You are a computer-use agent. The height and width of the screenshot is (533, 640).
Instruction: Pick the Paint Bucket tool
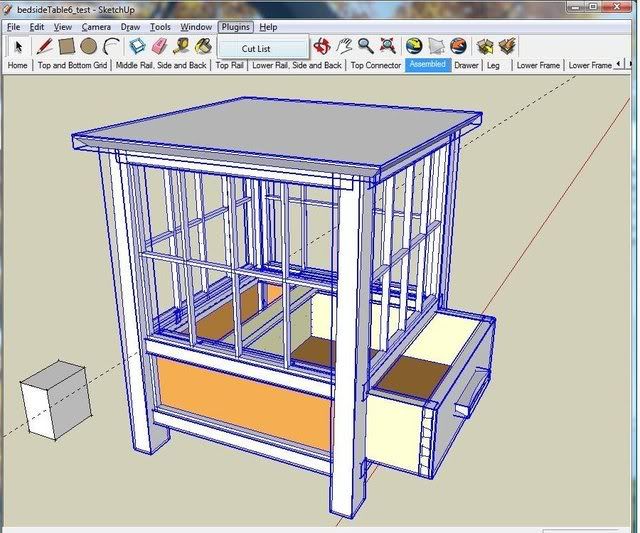click(x=203, y=46)
